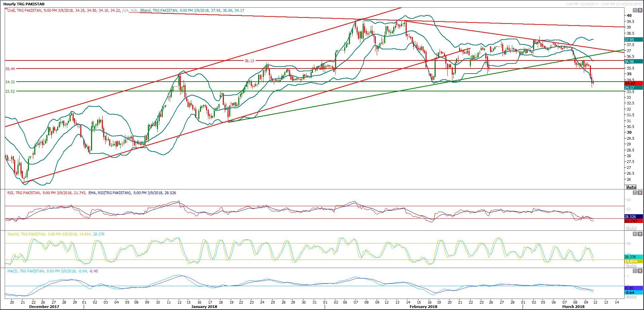Click the 28.526 RSI EMA value tag
The width and height of the screenshot is (644, 310).
pos(633,217)
